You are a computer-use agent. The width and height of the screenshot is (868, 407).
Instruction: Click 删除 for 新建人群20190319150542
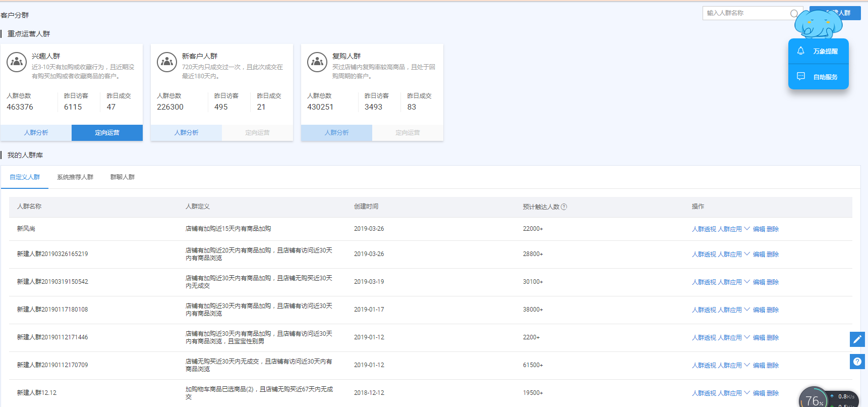click(773, 282)
